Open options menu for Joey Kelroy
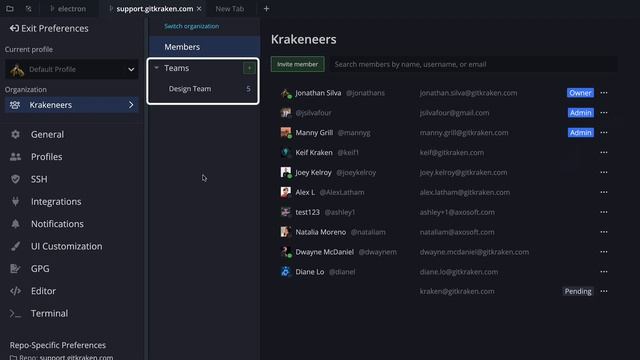The image size is (640, 360). click(604, 172)
